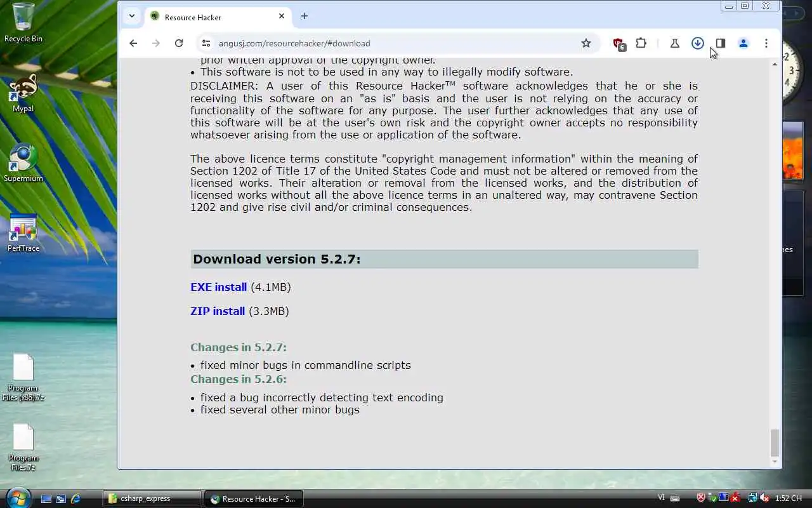Click 'fixed minor bugs in commandline scripts' text
Image resolution: width=812 pixels, height=508 pixels.
306,365
